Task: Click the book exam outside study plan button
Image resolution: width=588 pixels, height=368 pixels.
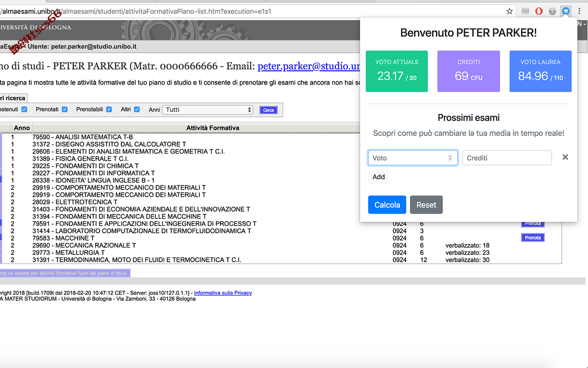Action: (64, 273)
